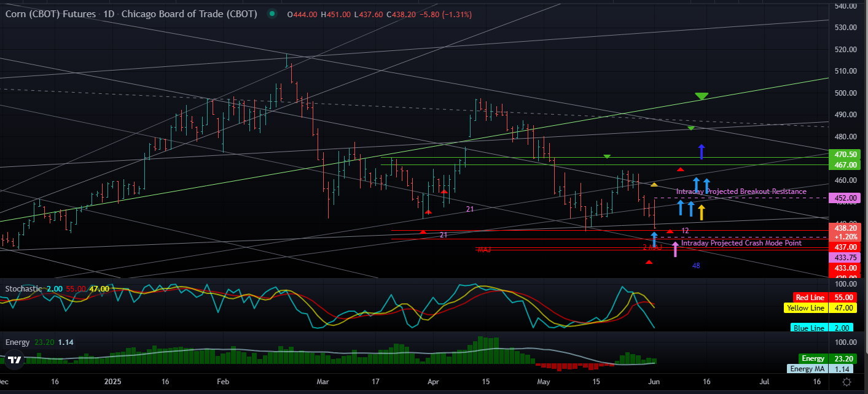
Task: Click the pink 452.00 price label
Action: [846, 198]
